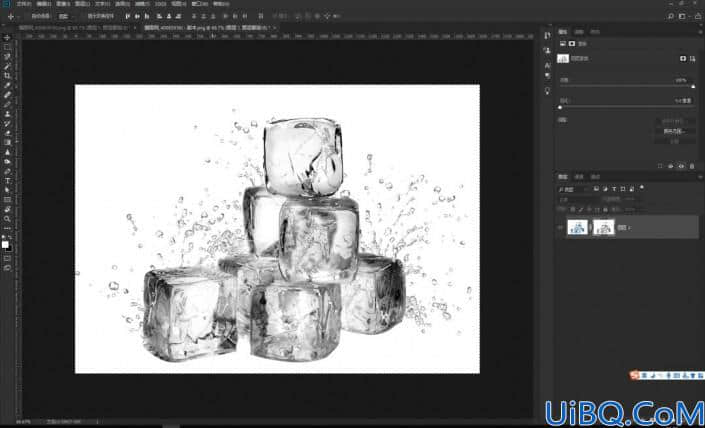Select the Quick Selection wand tool
This screenshot has width=705, height=428.
click(x=7, y=66)
